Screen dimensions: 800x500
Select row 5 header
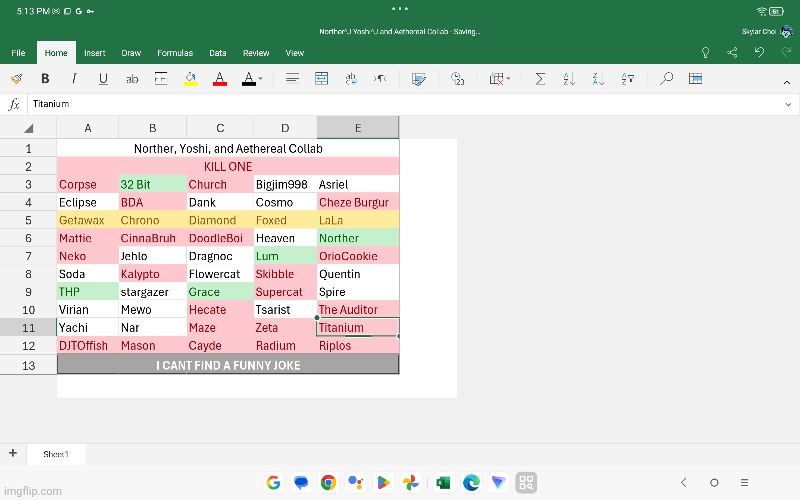(x=29, y=220)
